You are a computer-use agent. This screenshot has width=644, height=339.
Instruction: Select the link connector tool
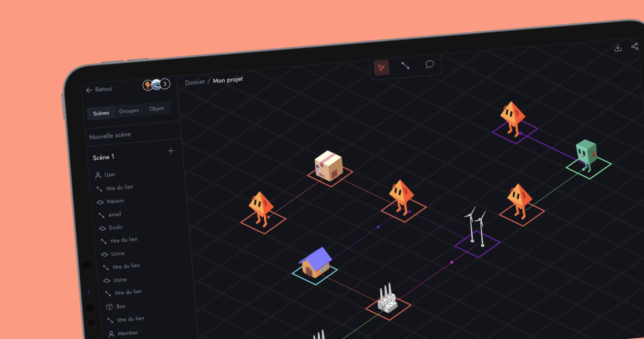pyautogui.click(x=405, y=66)
